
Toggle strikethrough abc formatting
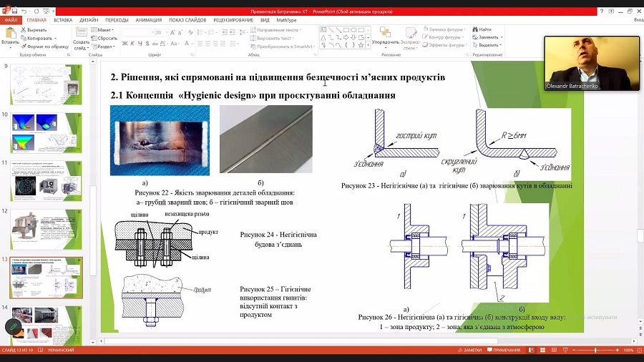point(155,44)
